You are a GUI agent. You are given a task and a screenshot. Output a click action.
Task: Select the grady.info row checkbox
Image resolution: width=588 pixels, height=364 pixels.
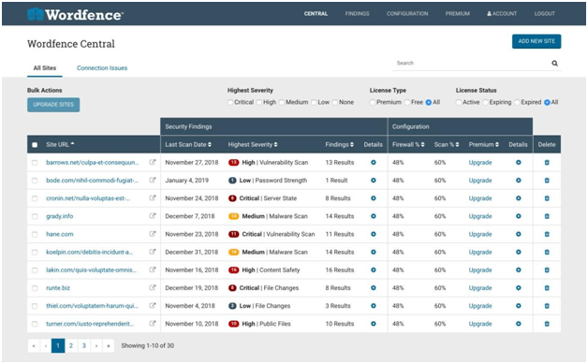35,216
